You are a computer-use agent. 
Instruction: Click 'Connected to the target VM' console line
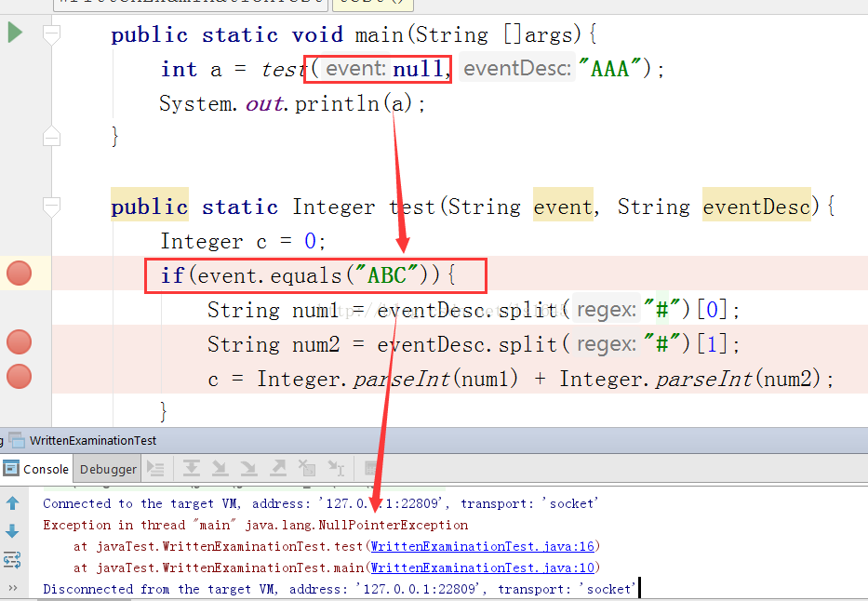pos(320,503)
